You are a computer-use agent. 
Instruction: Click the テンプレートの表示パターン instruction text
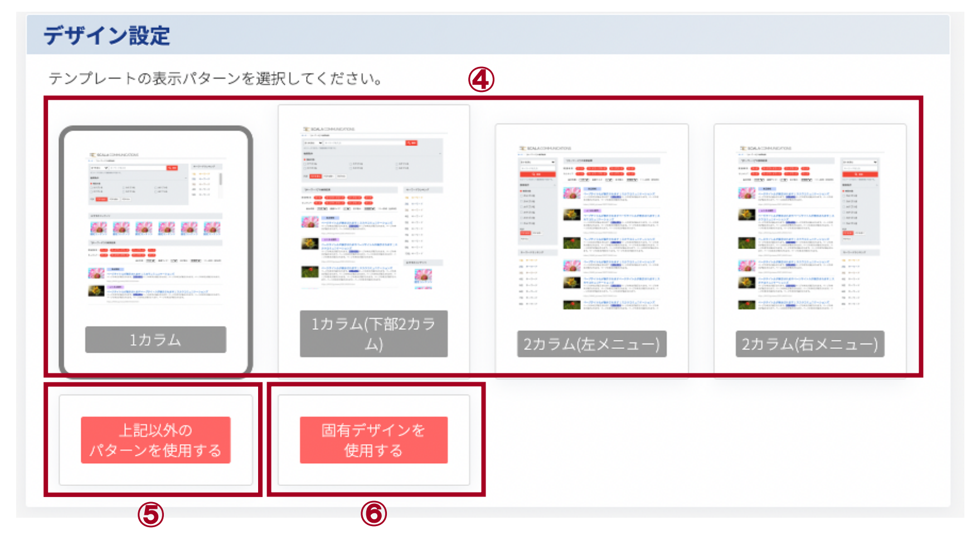215,79
